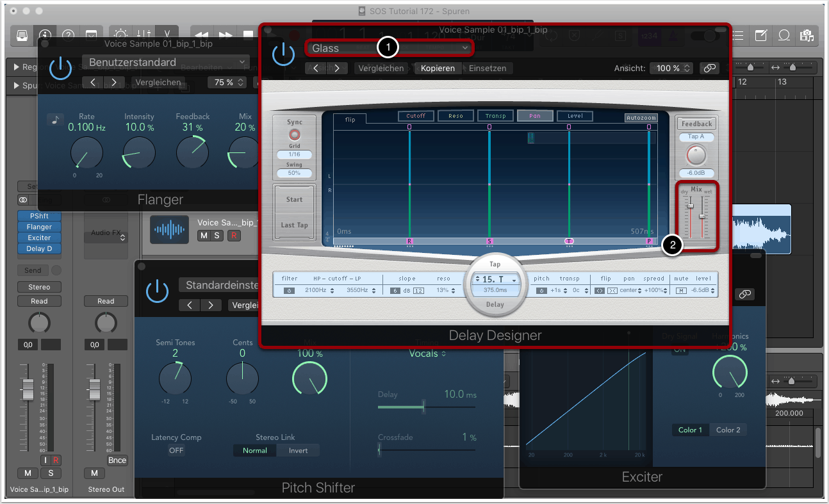Click the Delay Designer link chain icon
The height and width of the screenshot is (504, 829).
(x=709, y=68)
